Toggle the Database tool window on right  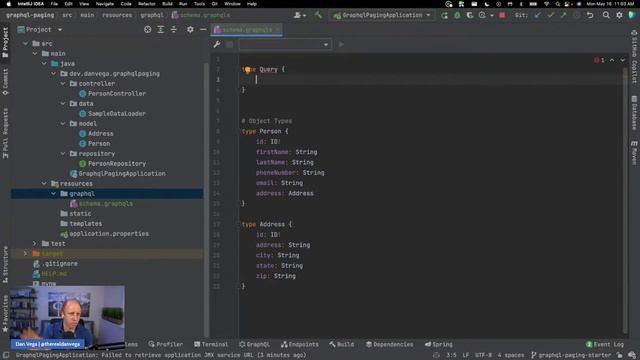point(634,113)
